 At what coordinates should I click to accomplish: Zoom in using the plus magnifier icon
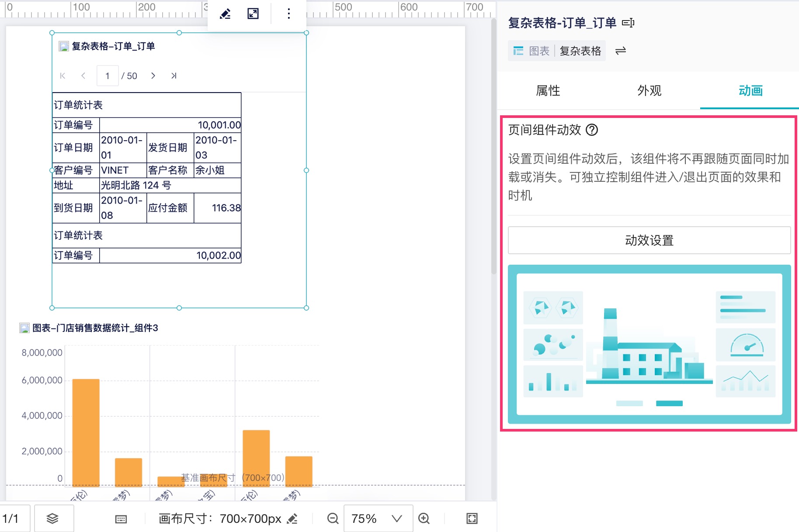coord(423,518)
